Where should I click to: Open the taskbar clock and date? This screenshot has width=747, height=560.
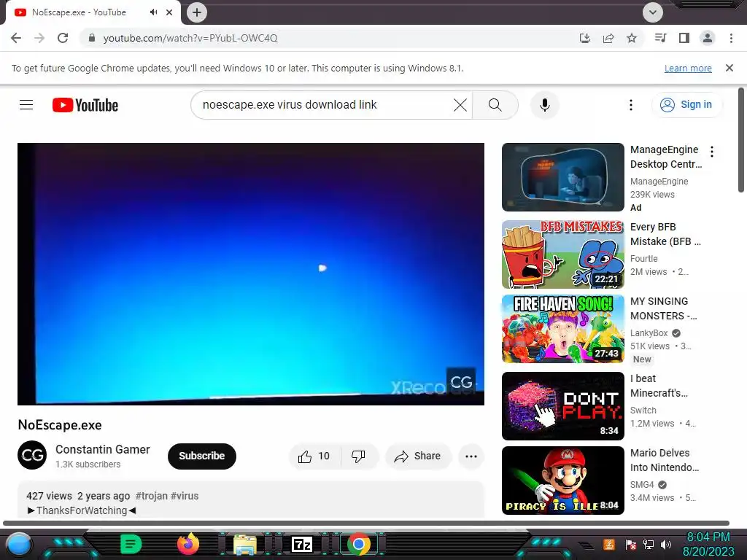coord(708,544)
